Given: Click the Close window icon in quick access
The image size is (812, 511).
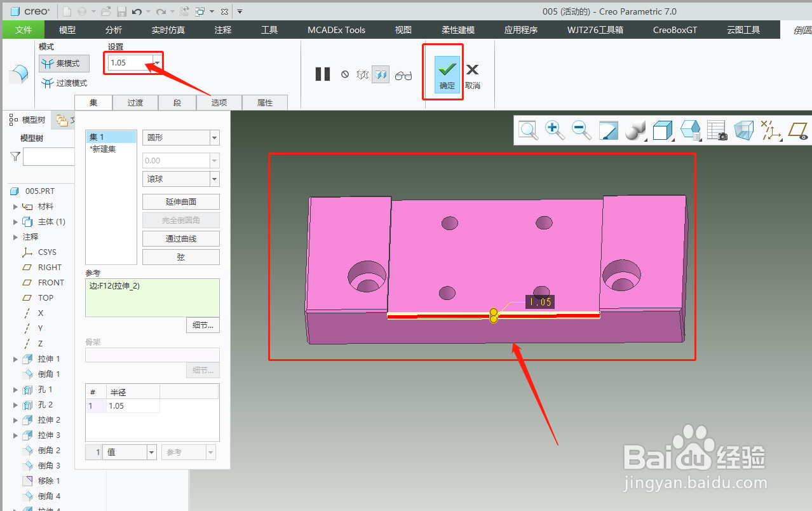Looking at the screenshot, I should (224, 11).
